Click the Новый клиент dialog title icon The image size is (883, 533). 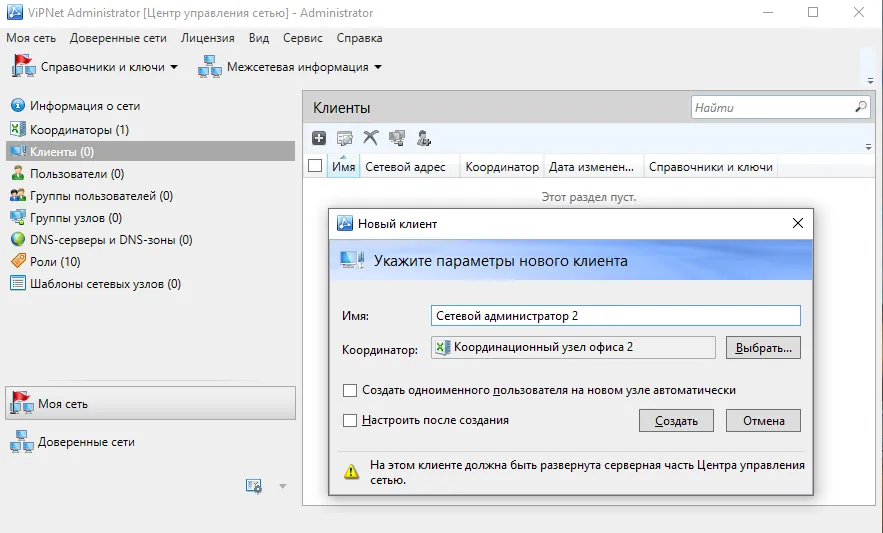[345, 223]
